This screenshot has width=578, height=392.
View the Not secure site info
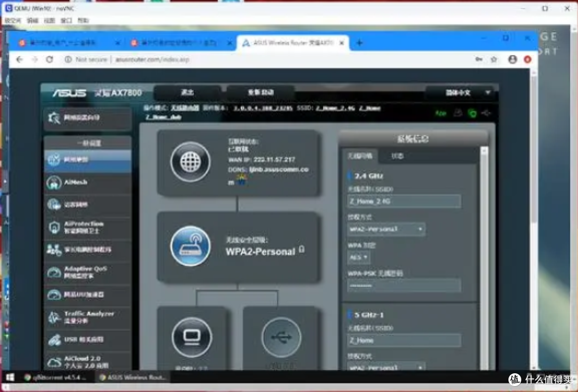pos(86,59)
